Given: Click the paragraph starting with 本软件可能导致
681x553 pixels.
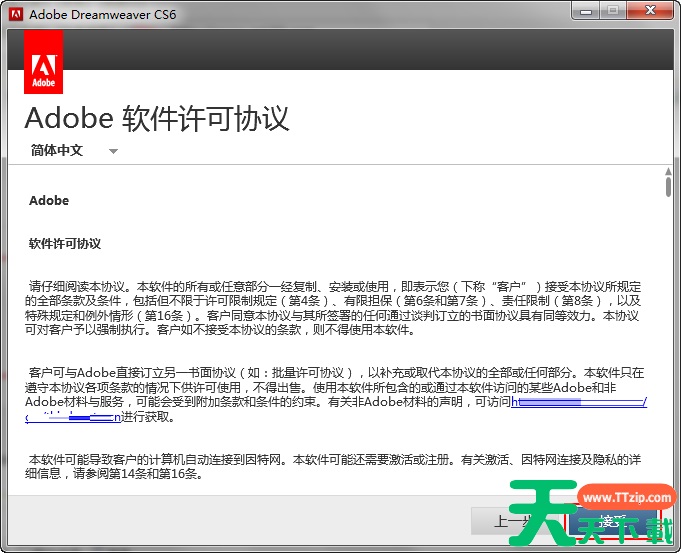Looking at the screenshot, I should click(335, 467).
